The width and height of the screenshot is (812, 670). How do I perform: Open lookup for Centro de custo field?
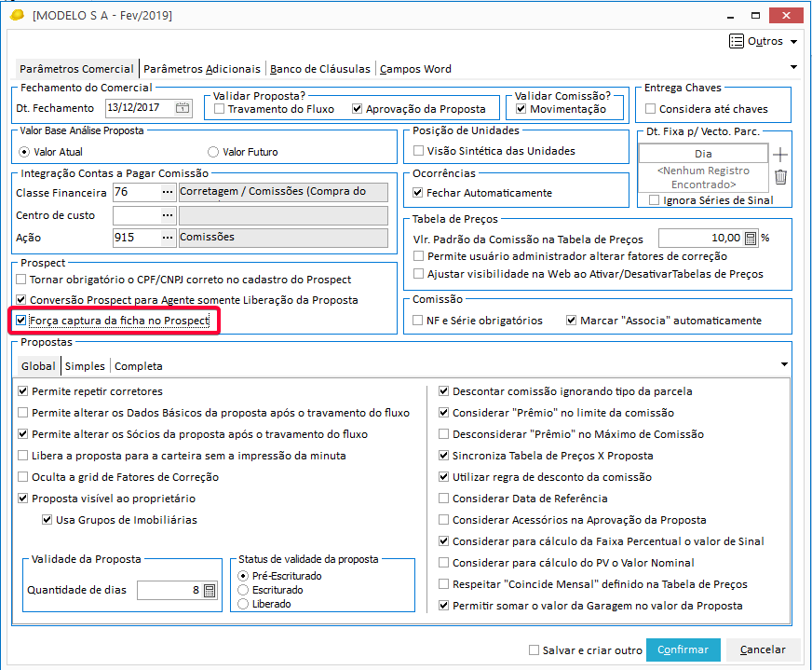click(168, 215)
